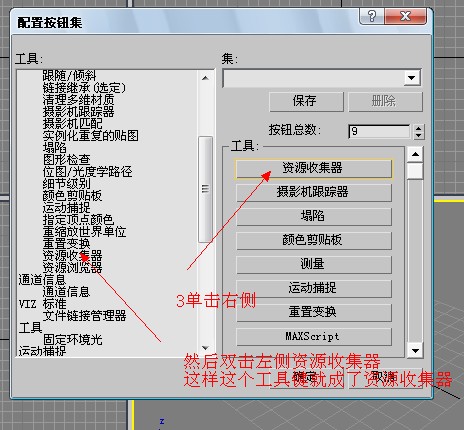Select the 摄影机跟踪器 button on the right
The width and height of the screenshot is (464, 430).
point(314,192)
